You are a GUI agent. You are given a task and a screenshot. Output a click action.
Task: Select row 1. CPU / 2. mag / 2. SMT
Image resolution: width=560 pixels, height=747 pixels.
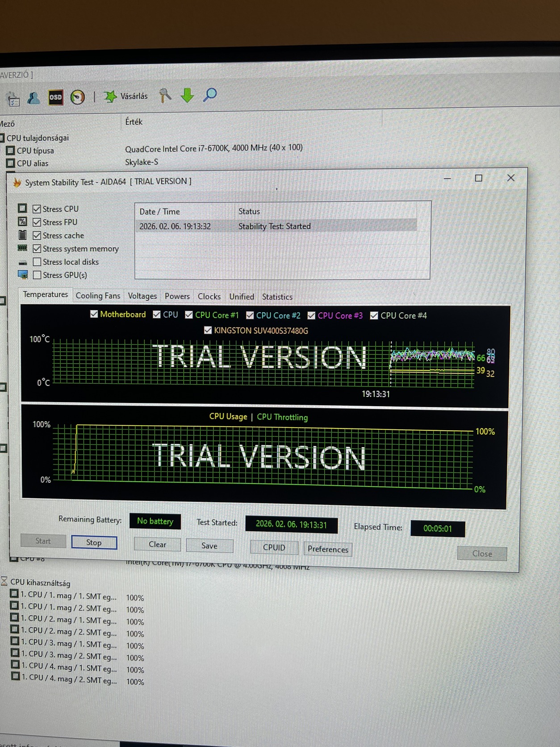tap(77, 632)
